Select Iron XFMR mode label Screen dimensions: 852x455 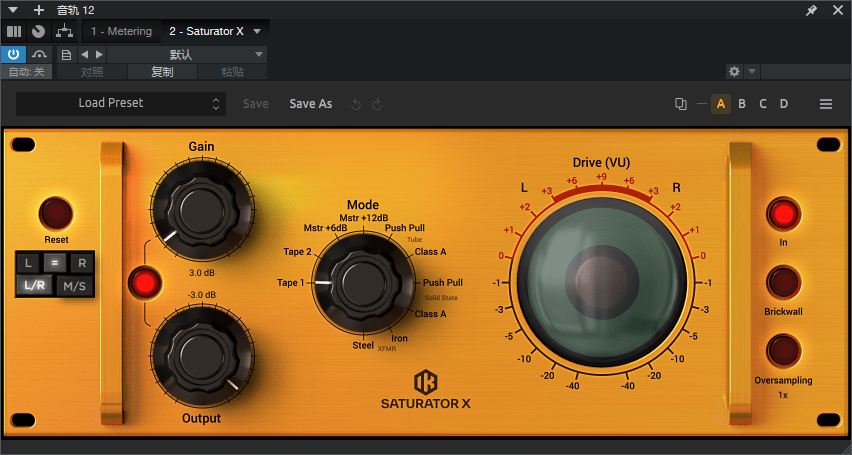399,338
